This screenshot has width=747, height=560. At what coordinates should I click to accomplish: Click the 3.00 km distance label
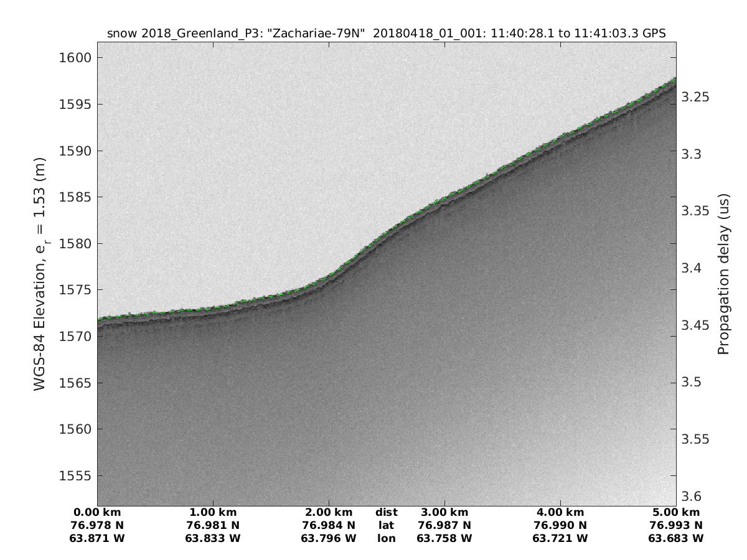(x=444, y=513)
